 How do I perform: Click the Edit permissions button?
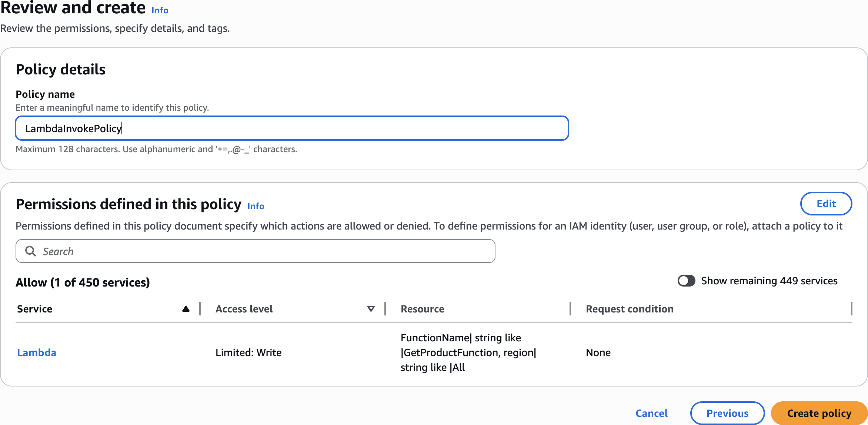click(826, 204)
